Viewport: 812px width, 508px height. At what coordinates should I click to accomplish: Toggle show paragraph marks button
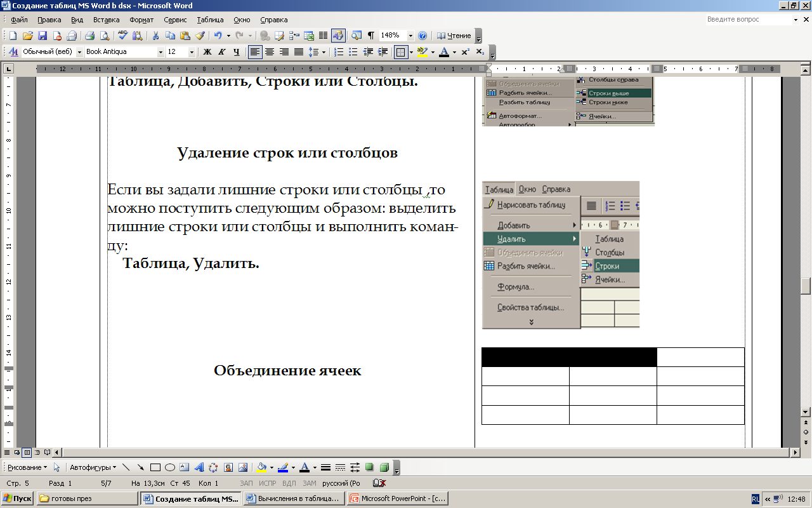pos(371,36)
